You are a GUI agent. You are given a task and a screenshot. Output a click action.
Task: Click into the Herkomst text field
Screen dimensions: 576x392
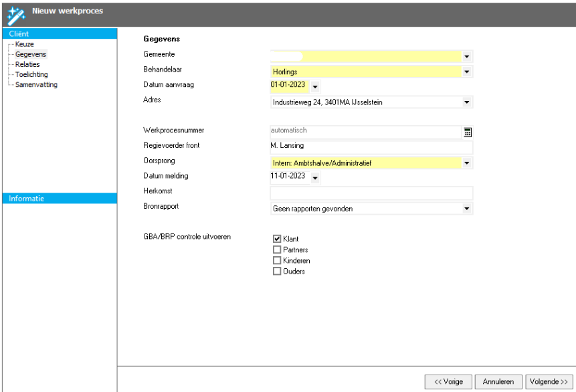371,193
